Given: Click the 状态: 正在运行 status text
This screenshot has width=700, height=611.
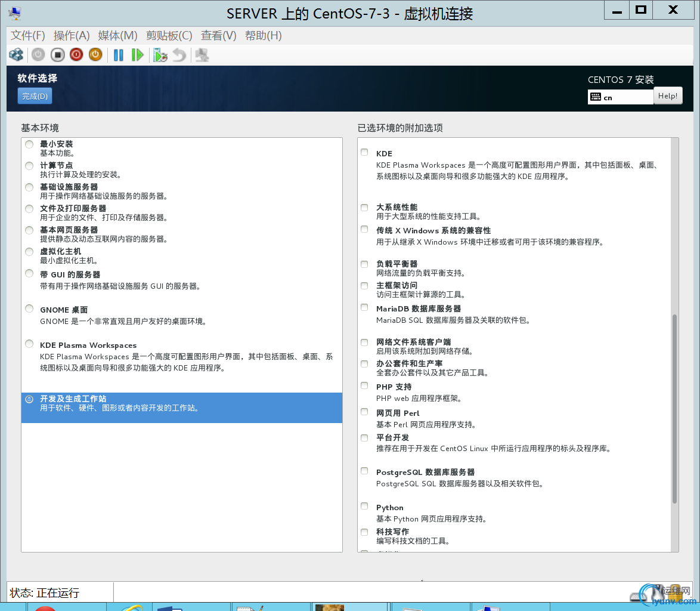Looking at the screenshot, I should pos(45,593).
